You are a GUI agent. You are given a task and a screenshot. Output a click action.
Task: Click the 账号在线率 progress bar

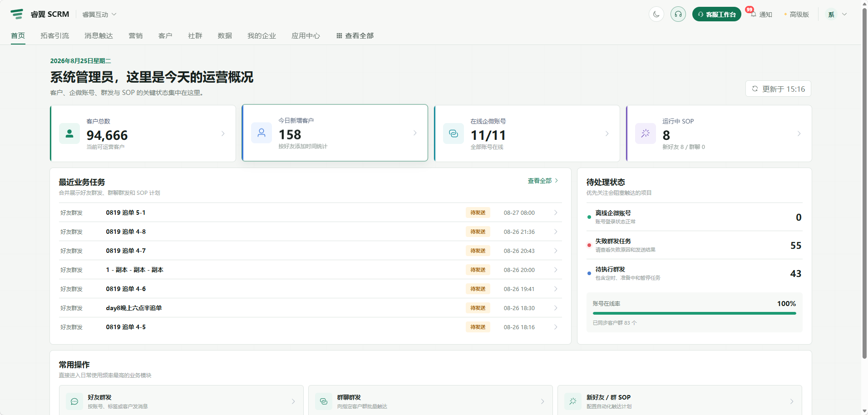[x=695, y=313]
